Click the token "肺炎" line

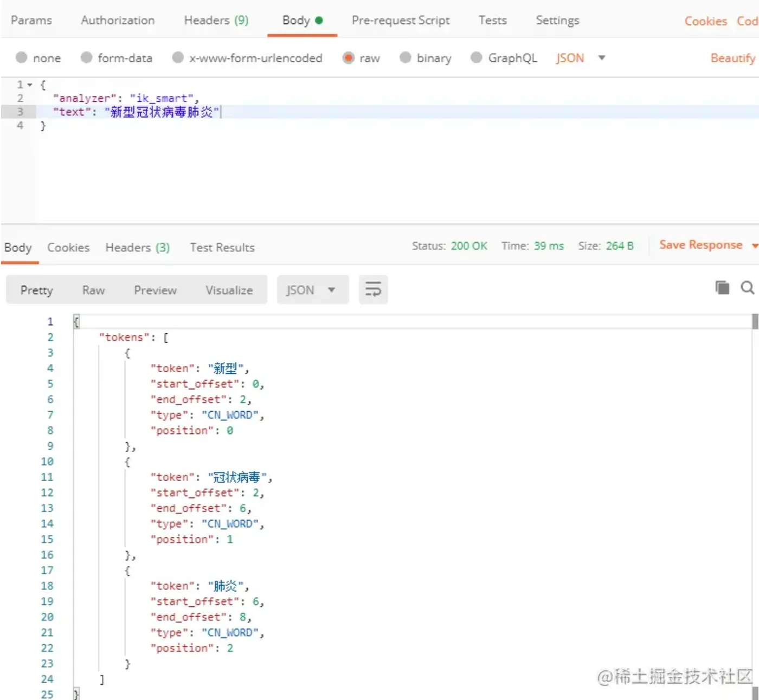pyautogui.click(x=200, y=586)
